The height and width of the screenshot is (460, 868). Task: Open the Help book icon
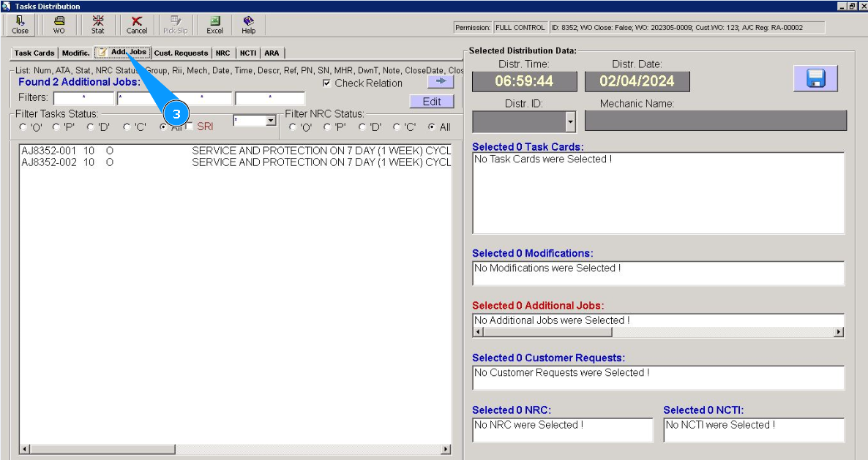pyautogui.click(x=249, y=25)
